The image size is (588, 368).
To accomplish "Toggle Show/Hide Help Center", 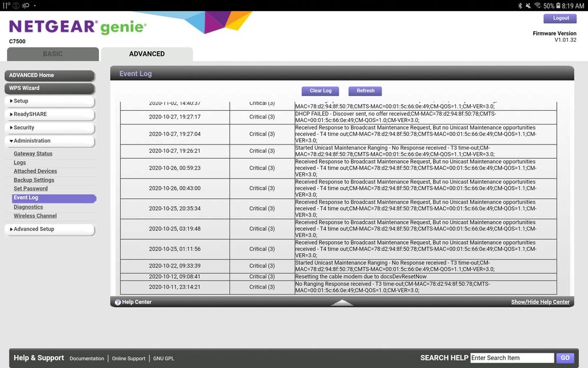I will pos(540,301).
